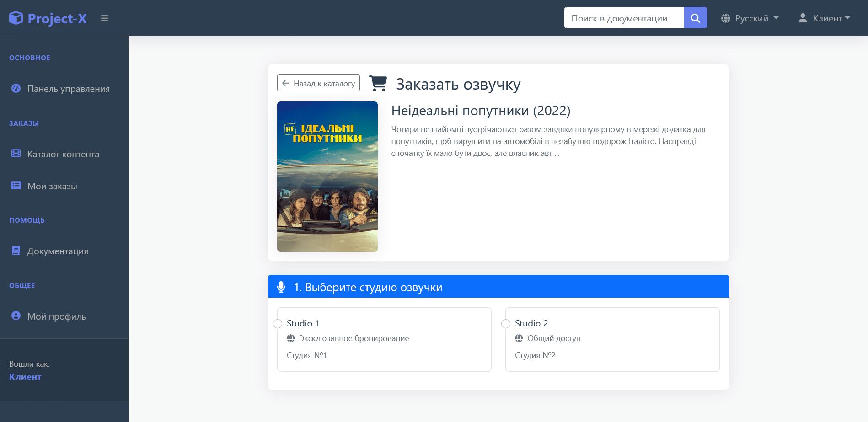Click the shopping cart icon beside heading

(x=378, y=84)
